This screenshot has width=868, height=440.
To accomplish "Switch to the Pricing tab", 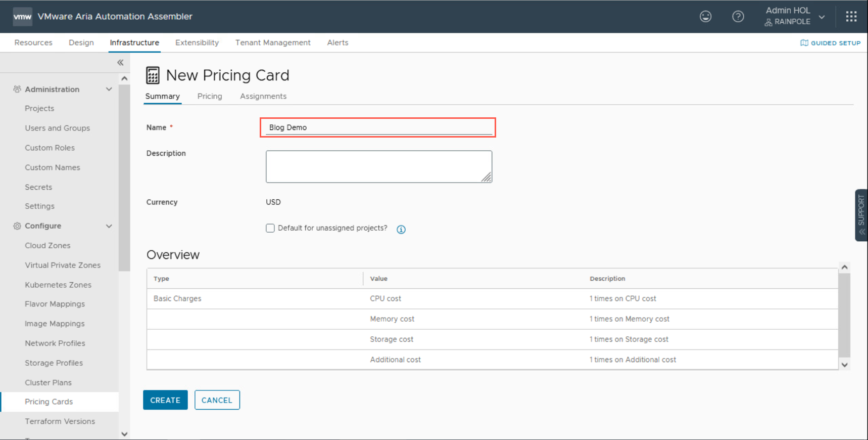I will [210, 96].
